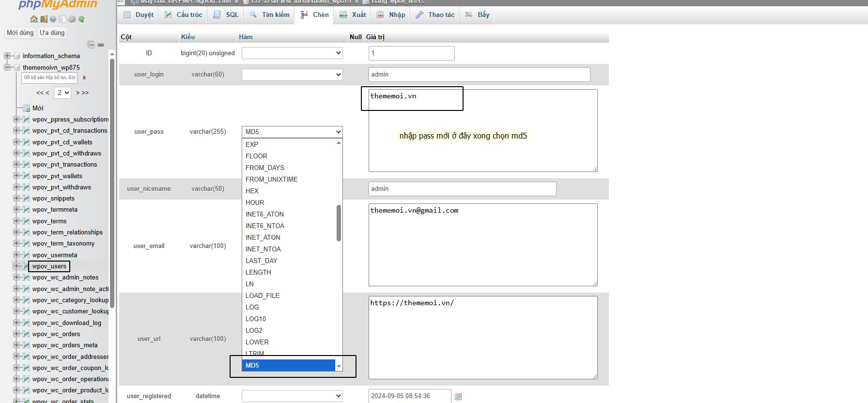Image resolution: width=868 pixels, height=403 pixels.
Task: Expand the wpov_wc_admin_notes table node
Action: (16, 277)
